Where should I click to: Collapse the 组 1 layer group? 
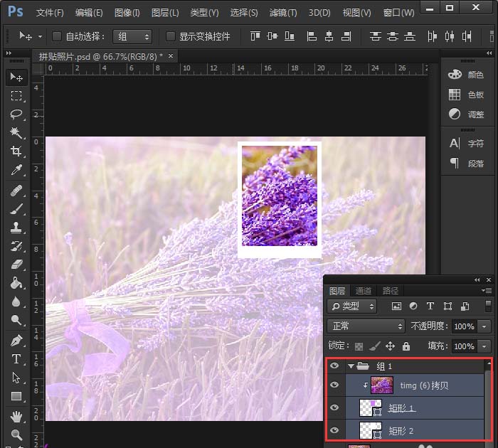pyautogui.click(x=350, y=366)
